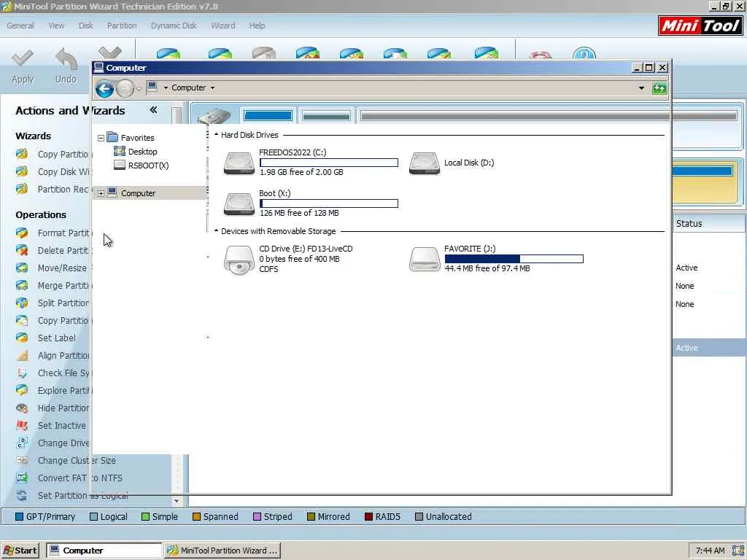Click the Hide Partition icon

[22, 408]
